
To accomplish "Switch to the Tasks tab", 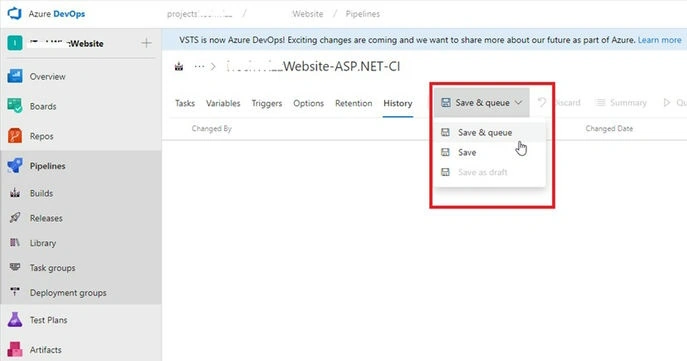I will (185, 103).
